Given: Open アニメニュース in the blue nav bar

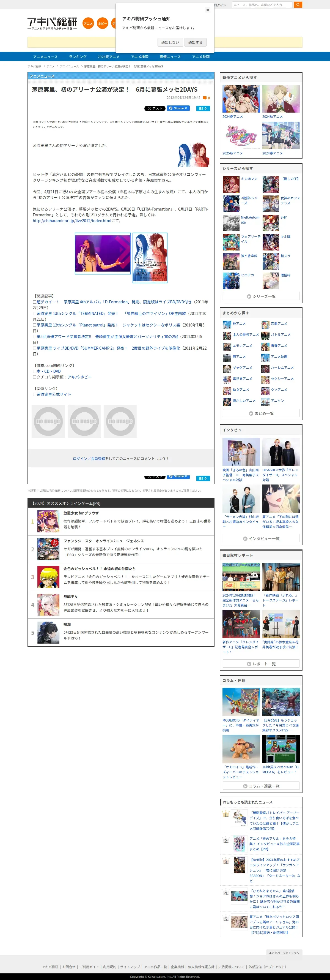Looking at the screenshot, I should click(45, 57).
